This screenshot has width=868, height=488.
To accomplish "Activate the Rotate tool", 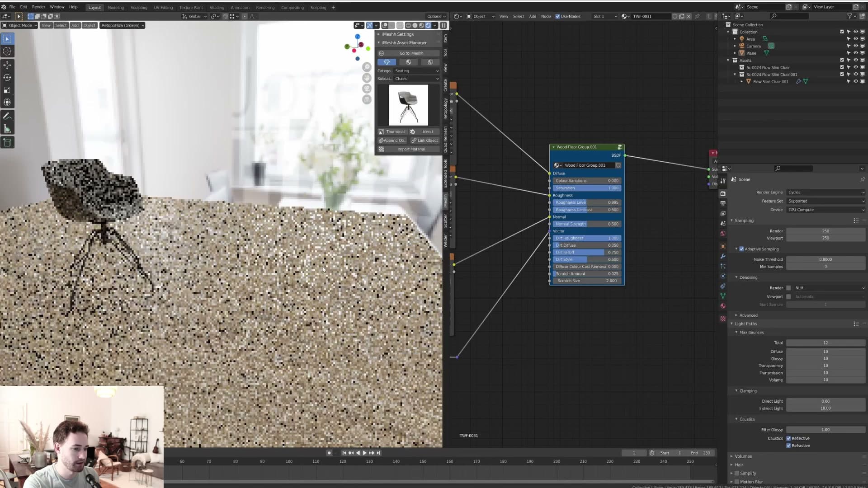I will click(x=7, y=78).
